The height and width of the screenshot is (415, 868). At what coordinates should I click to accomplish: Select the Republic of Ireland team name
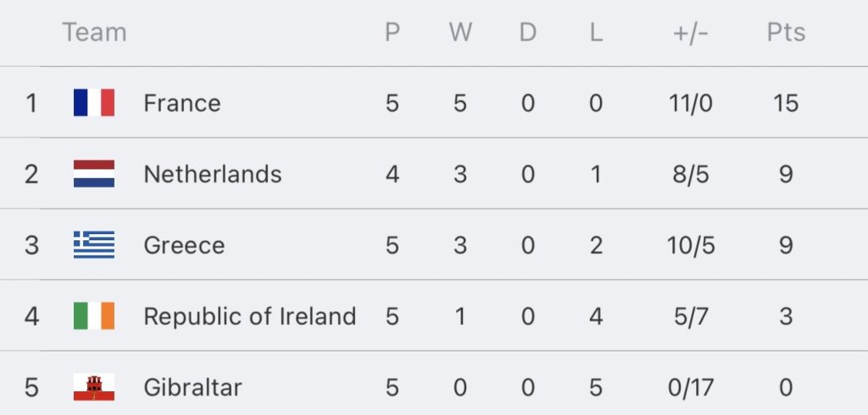(x=250, y=316)
